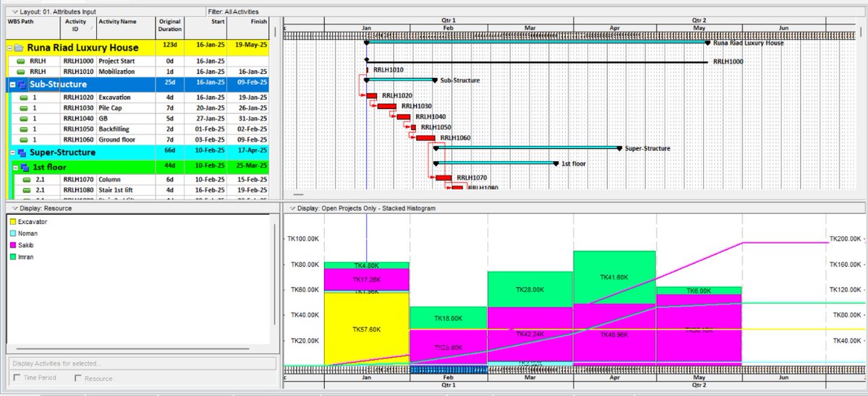Click the red RRLH1030 Gantt bar
868x396 pixels.
point(387,106)
